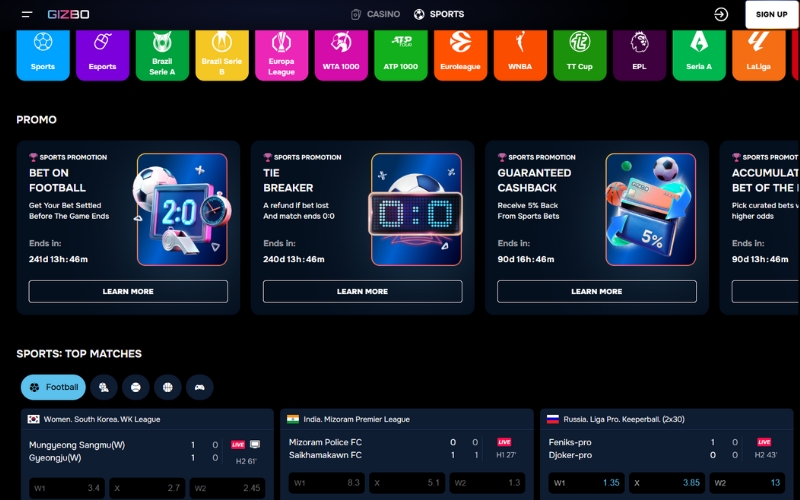
Task: Click LIVE badge on Feniks-pro match
Action: [764, 442]
